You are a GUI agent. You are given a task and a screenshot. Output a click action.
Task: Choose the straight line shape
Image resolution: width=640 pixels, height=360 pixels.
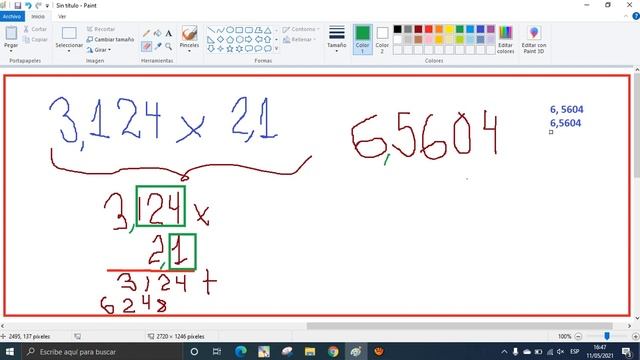click(211, 30)
